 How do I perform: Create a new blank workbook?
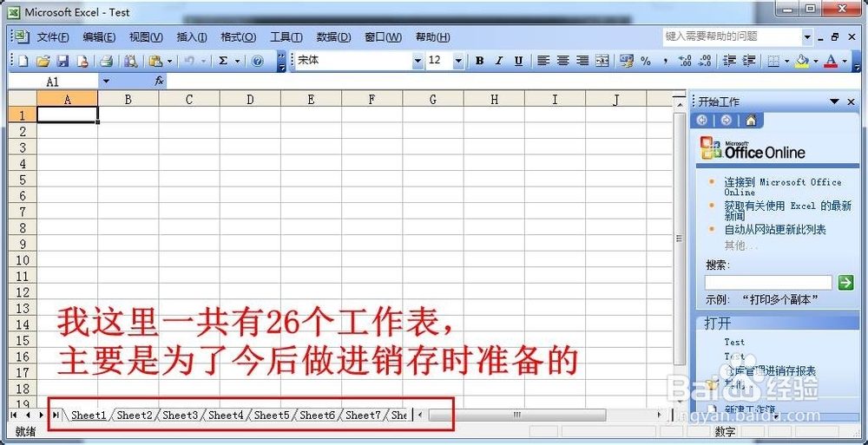pyautogui.click(x=23, y=61)
